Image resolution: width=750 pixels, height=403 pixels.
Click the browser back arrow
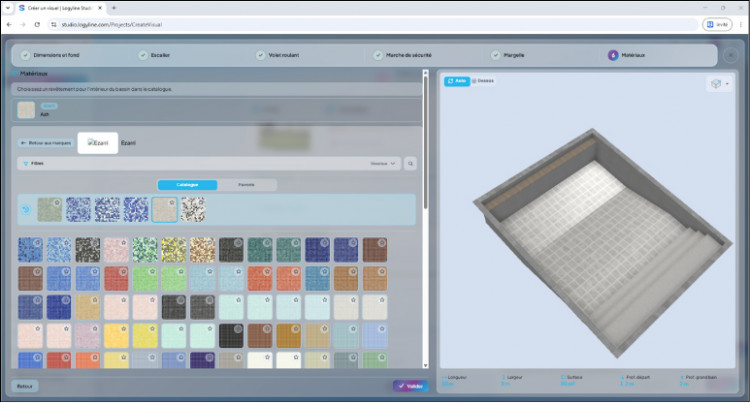[9, 24]
